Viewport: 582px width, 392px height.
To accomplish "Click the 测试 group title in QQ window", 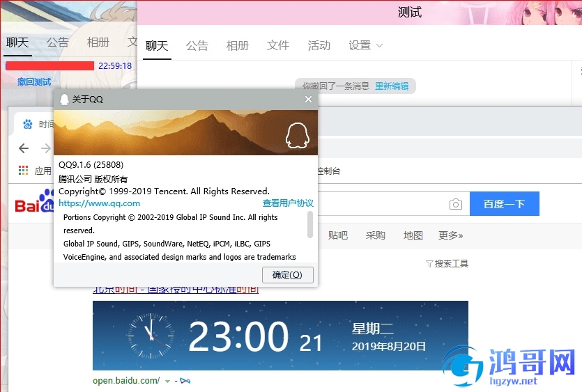I will [410, 13].
